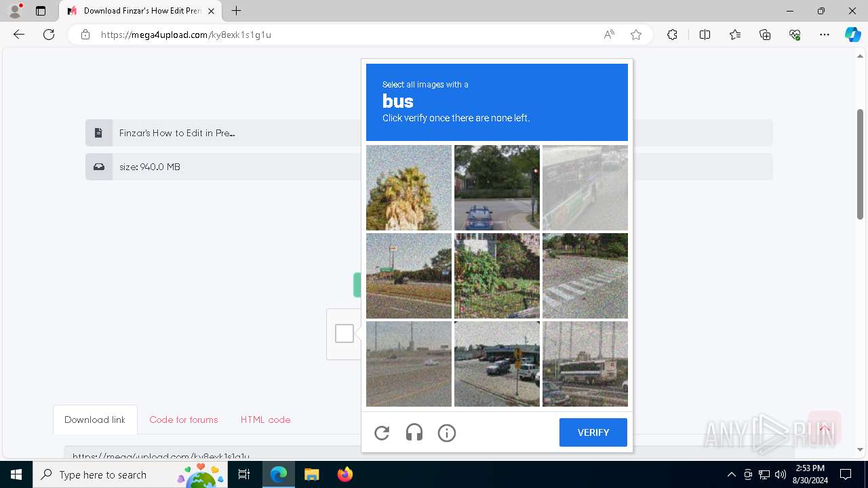
Task: Click the page vertical scrollbar thumb
Action: point(860,165)
